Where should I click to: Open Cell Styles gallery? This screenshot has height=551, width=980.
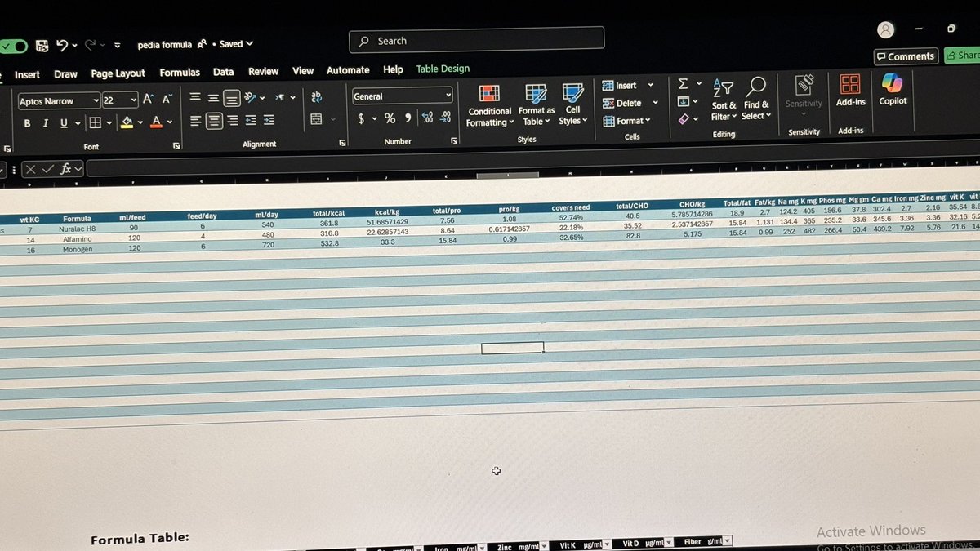coord(572,104)
